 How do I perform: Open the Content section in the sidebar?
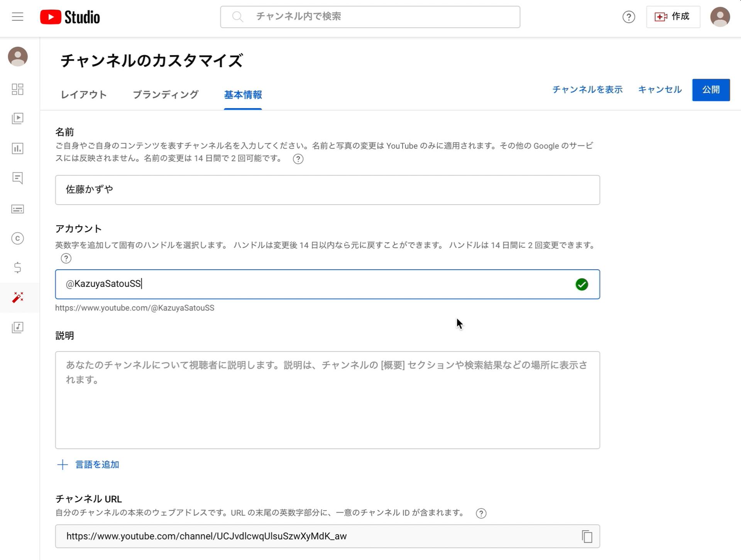pos(17,118)
